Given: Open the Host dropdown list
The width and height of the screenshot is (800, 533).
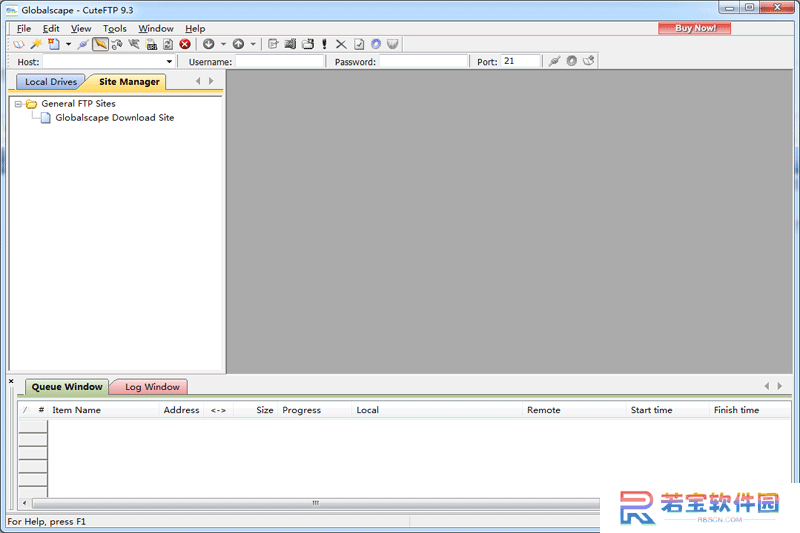Looking at the screenshot, I should tap(169, 62).
